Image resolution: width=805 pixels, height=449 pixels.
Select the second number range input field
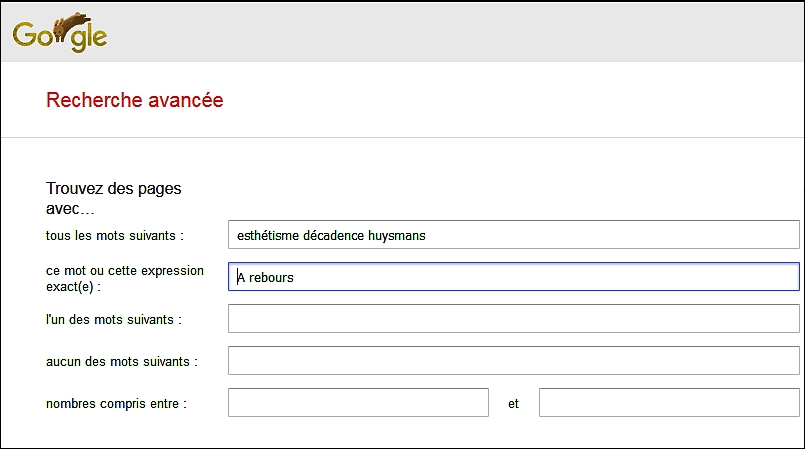click(669, 403)
